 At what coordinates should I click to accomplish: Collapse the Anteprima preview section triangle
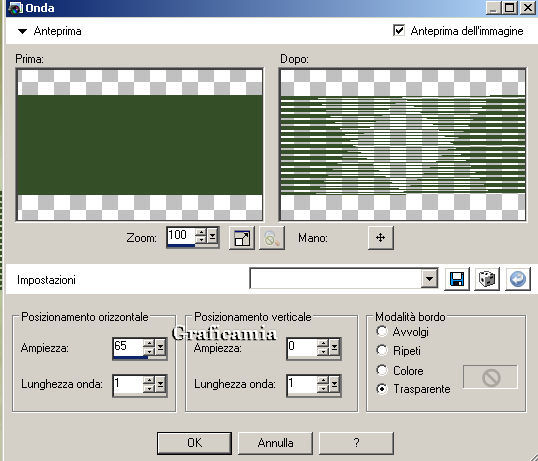[22, 31]
